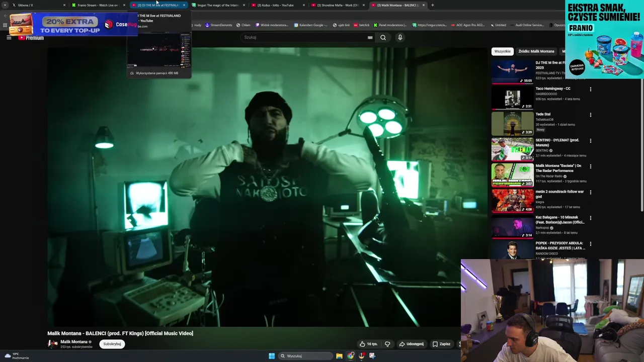Dislike the video with thumbs down

coord(387,344)
